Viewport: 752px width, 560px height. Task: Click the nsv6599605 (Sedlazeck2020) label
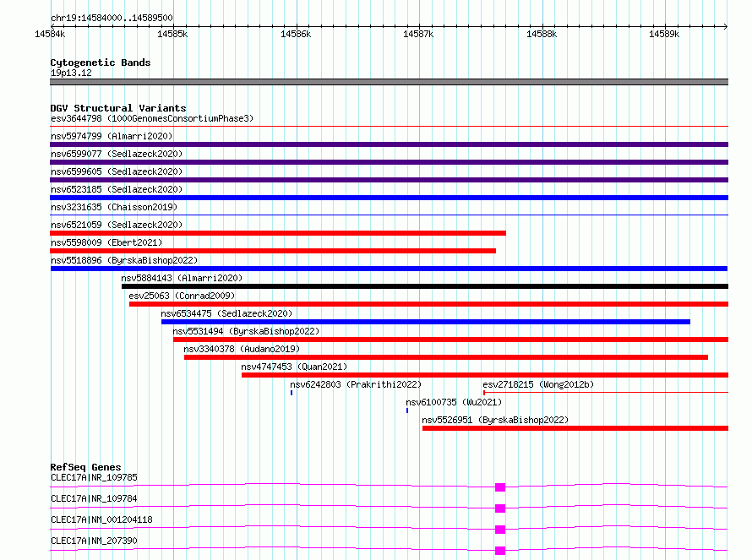[x=117, y=171]
